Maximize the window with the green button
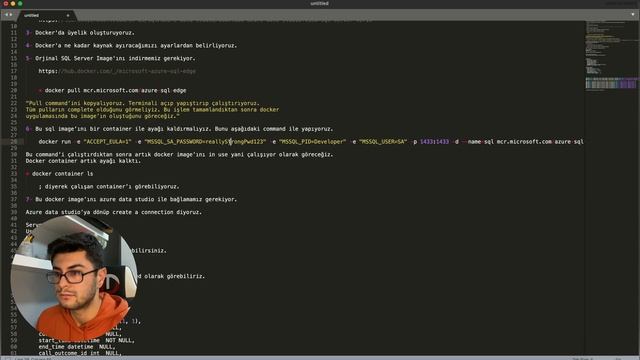The image size is (640, 360). click(x=20, y=3)
